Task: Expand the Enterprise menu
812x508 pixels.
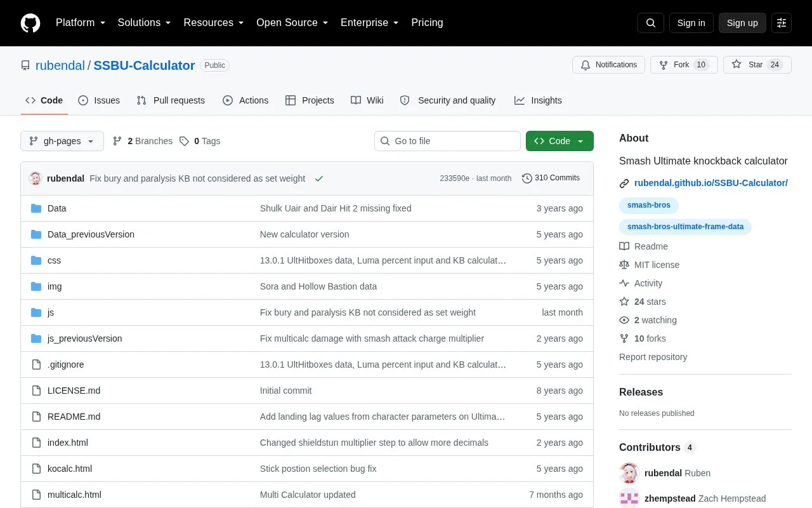Action: coord(369,23)
